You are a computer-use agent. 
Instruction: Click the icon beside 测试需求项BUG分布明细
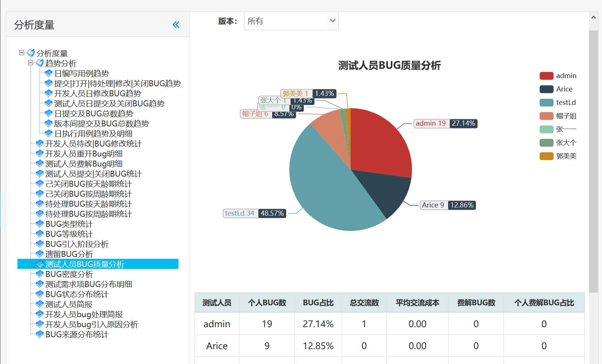39,284
